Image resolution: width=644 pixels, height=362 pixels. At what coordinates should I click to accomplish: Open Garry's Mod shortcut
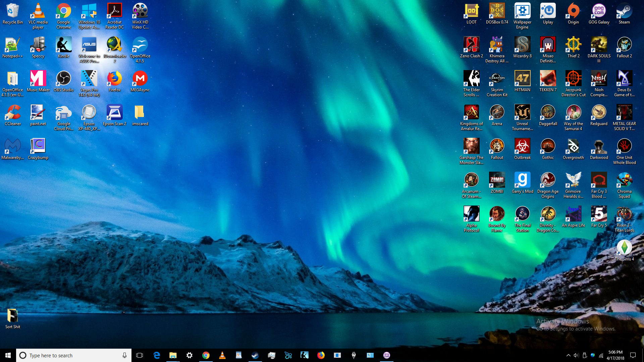point(523,183)
